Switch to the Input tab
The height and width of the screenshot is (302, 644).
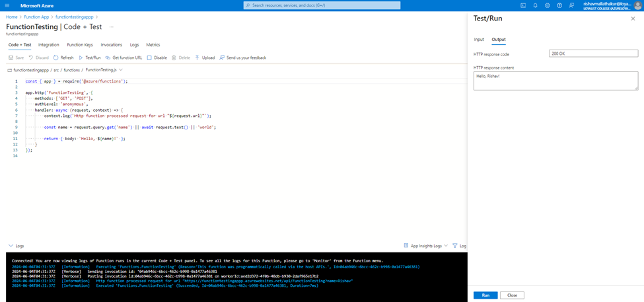click(x=479, y=40)
